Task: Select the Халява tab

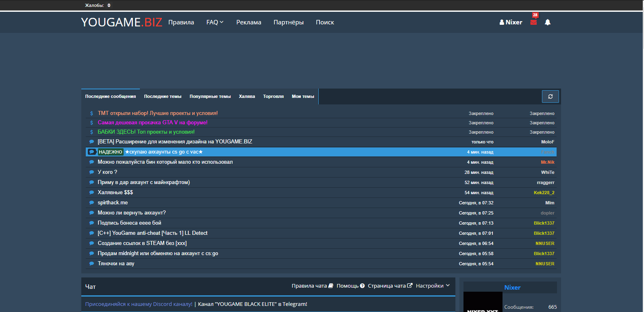Action: pos(247,97)
